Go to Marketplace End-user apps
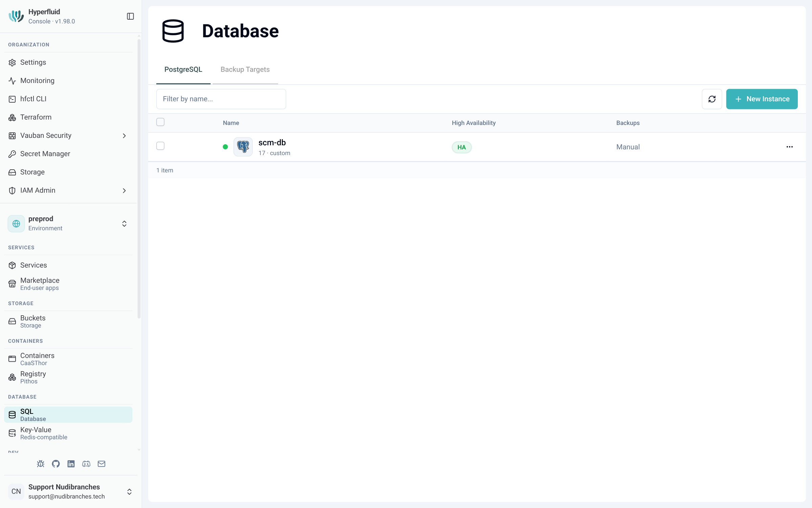 [x=68, y=284]
